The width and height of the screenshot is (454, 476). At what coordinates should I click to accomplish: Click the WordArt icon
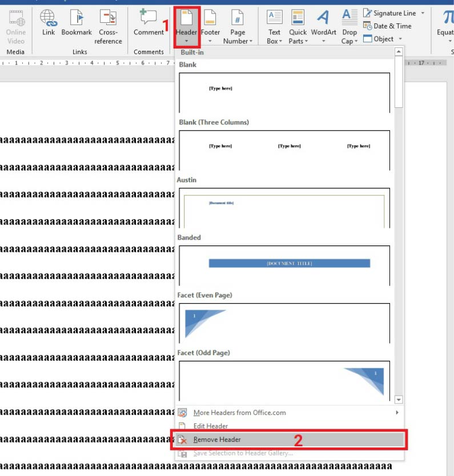tap(323, 19)
